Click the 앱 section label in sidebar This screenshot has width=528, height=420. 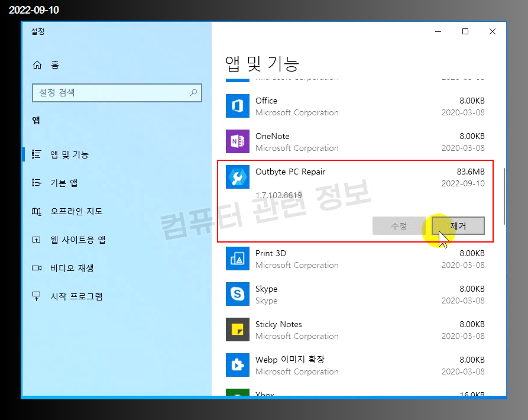pos(36,120)
